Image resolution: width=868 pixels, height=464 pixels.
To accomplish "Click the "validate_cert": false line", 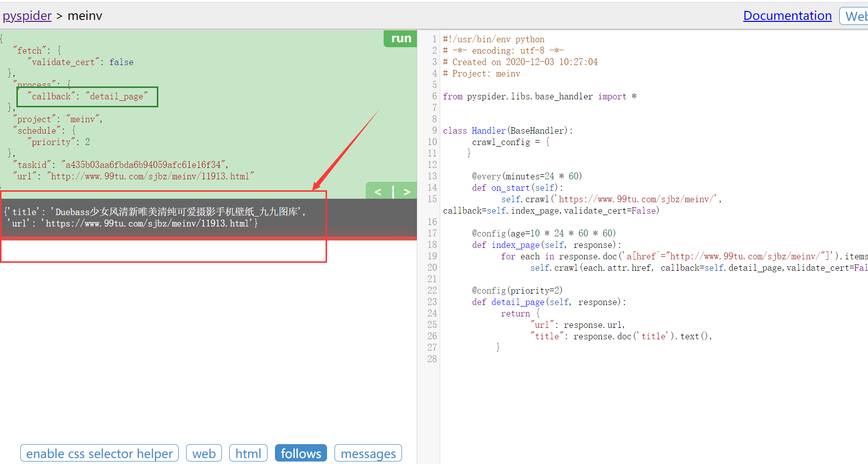I will pyautogui.click(x=80, y=62).
